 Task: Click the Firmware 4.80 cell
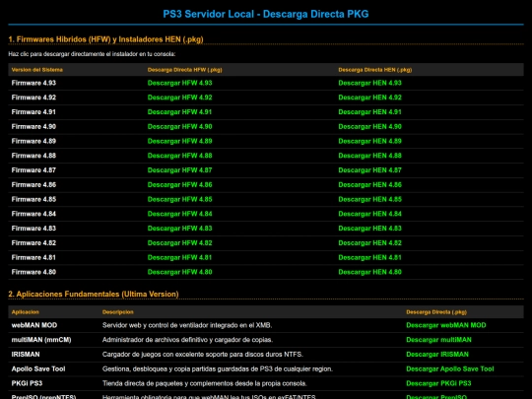pyautogui.click(x=33, y=272)
